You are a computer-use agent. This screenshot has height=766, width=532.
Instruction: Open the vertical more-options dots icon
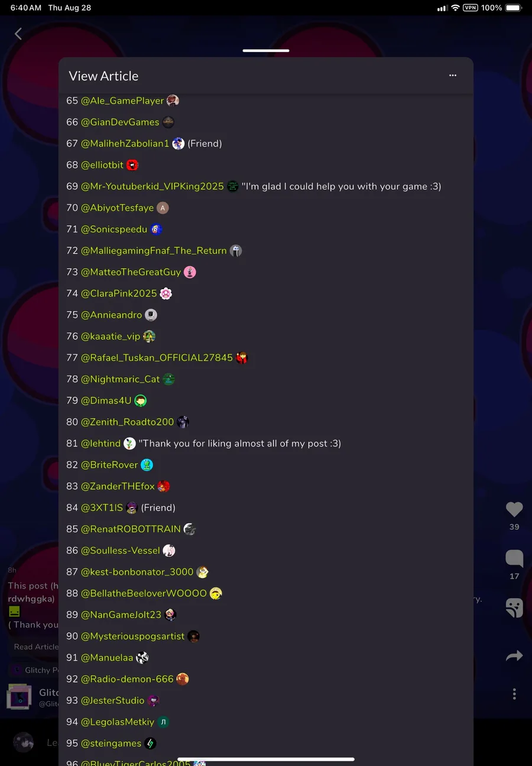pos(514,694)
